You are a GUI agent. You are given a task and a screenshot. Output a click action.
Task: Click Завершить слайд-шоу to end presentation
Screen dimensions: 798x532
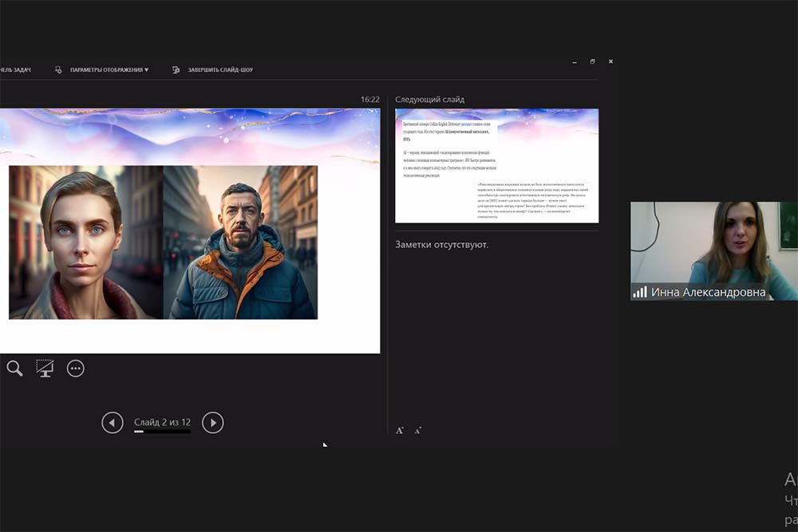220,70
